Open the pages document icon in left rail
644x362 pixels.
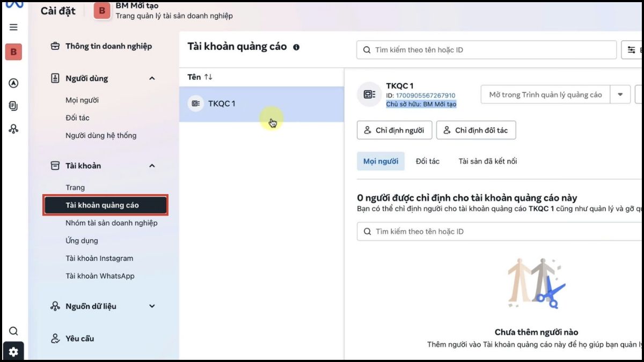(13, 106)
